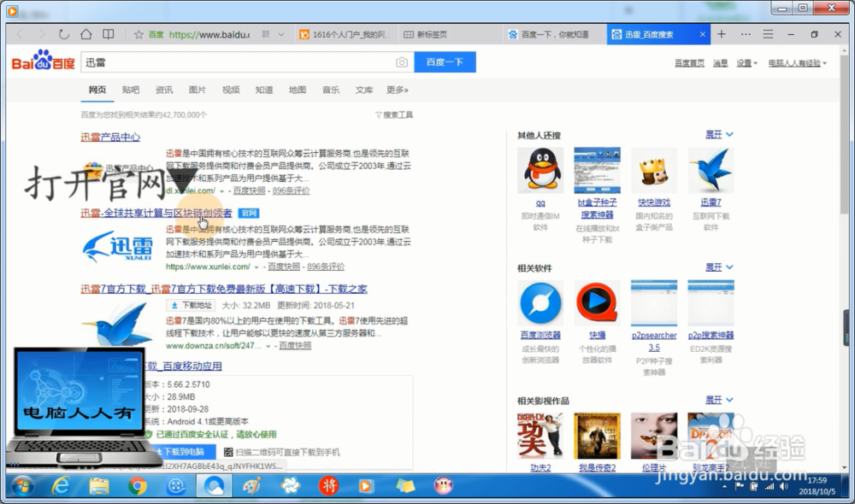Expand the 更多» search categories

click(397, 90)
